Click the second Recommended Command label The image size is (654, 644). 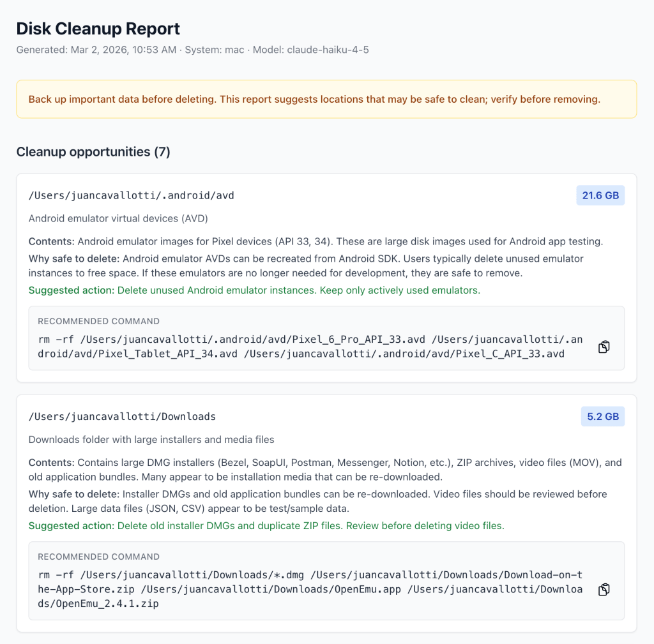[98, 557]
